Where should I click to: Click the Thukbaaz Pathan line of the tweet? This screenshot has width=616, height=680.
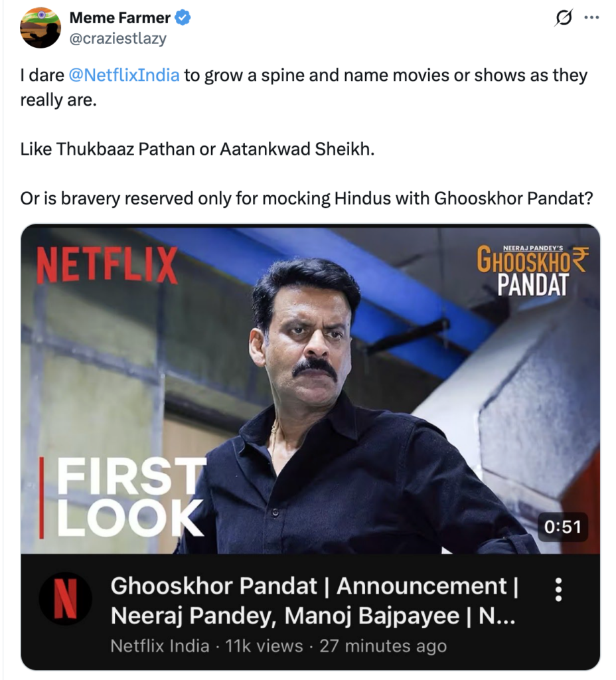(197, 149)
